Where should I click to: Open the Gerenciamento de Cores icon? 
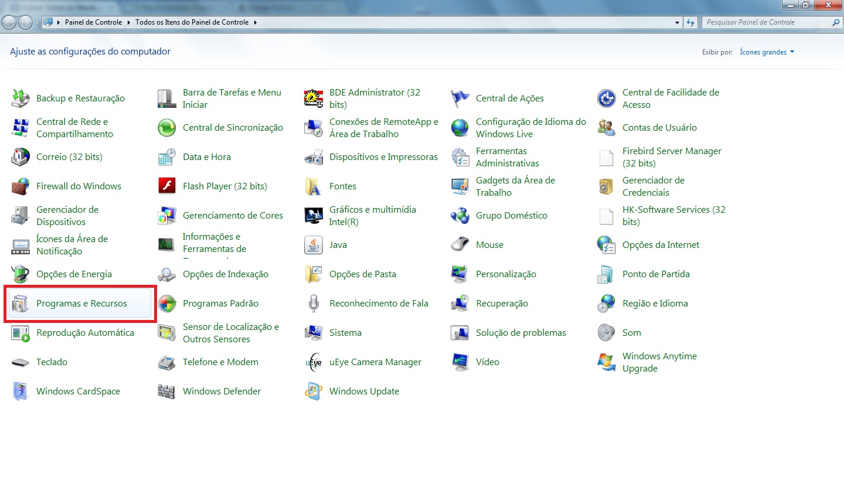pos(167,216)
